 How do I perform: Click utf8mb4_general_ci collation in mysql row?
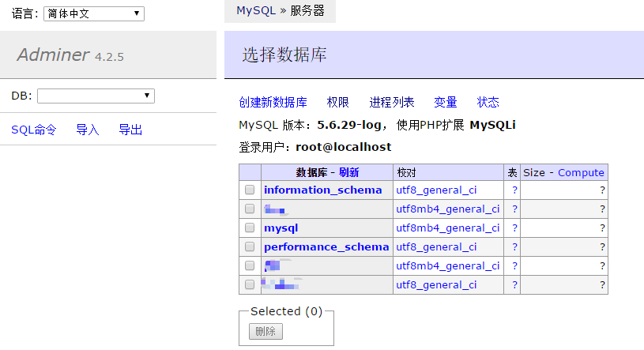pyautogui.click(x=448, y=228)
